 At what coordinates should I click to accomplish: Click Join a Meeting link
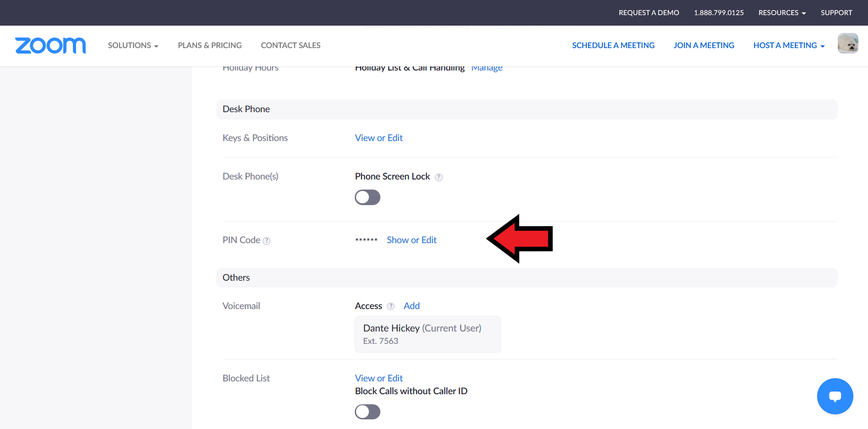[703, 45]
